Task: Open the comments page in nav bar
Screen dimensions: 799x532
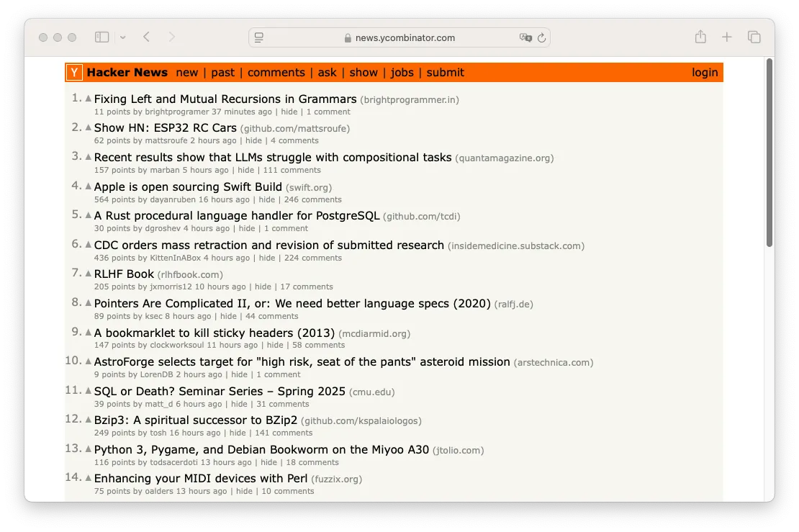Action: click(276, 73)
